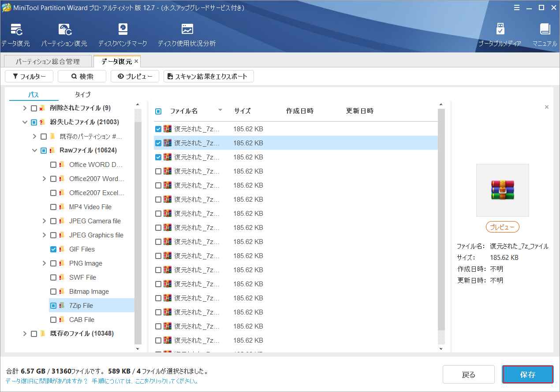Open the プレビュー button under the archive thumbnail

[x=502, y=227]
